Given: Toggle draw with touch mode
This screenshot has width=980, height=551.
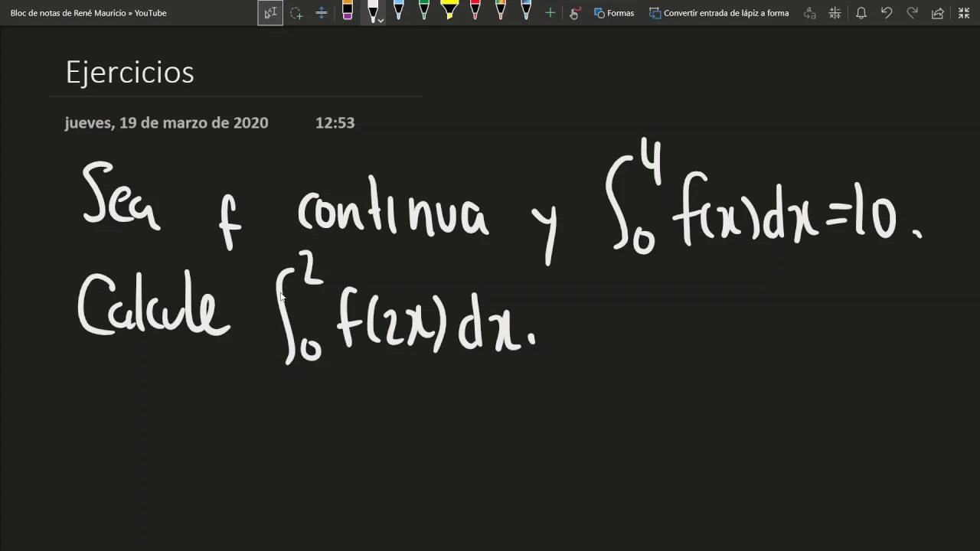Looking at the screenshot, I should (575, 13).
